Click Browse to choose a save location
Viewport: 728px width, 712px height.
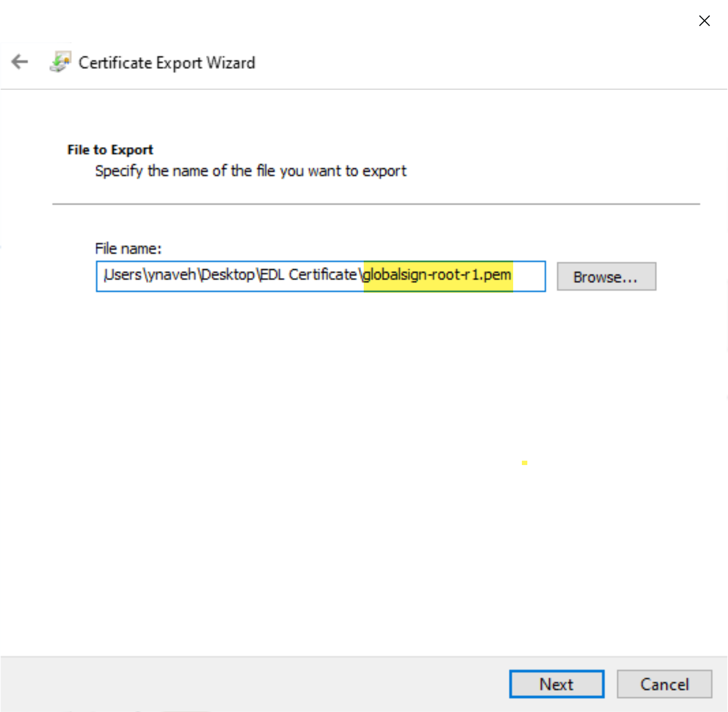click(x=606, y=276)
